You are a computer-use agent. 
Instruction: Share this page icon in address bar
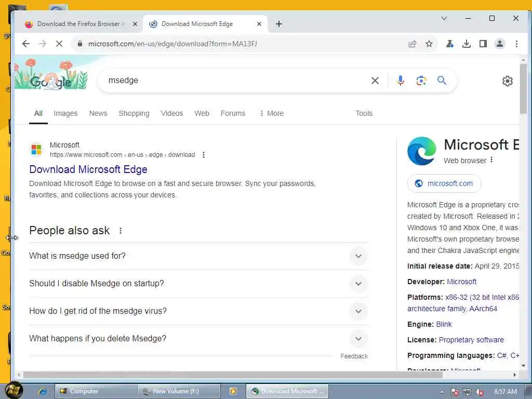click(x=413, y=44)
